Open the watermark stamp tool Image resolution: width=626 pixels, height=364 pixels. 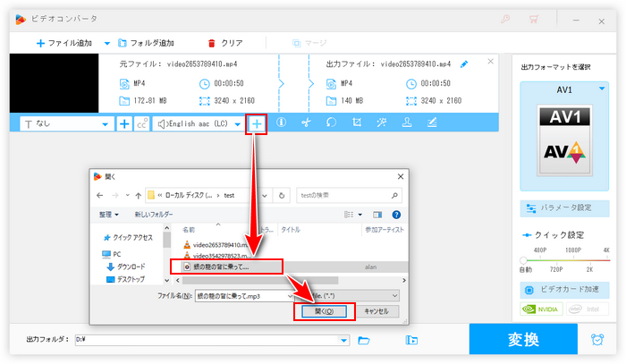click(x=407, y=123)
